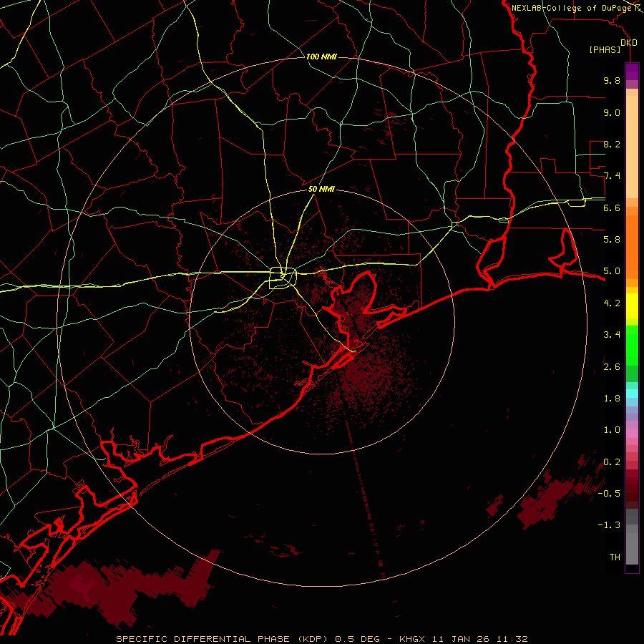644x644 pixels.
Task: Select the 4.2 scale value
Action: [612, 303]
